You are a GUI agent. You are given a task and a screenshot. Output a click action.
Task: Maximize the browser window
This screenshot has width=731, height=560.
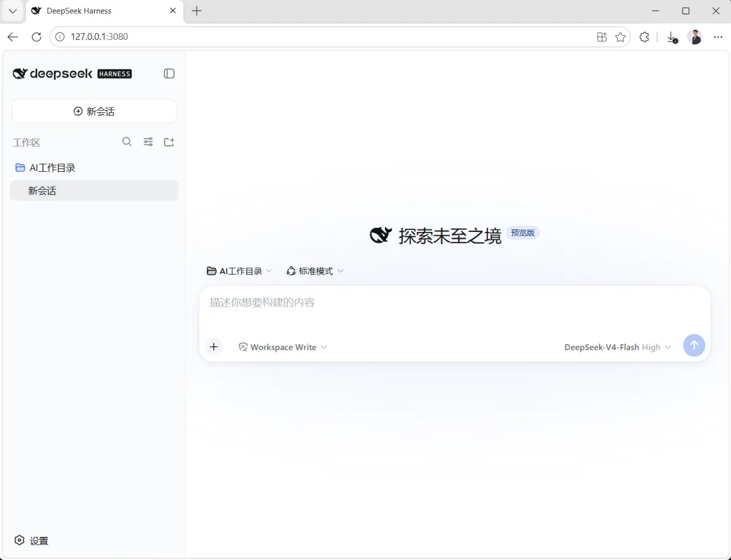pyautogui.click(x=685, y=11)
